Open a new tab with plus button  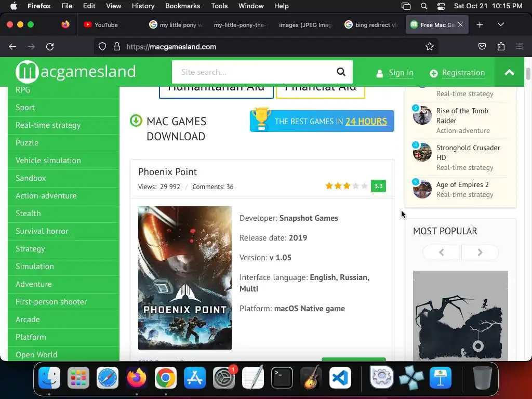pos(480,25)
